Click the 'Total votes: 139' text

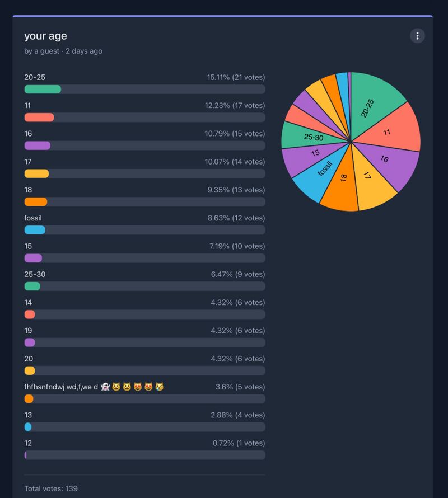click(x=51, y=488)
